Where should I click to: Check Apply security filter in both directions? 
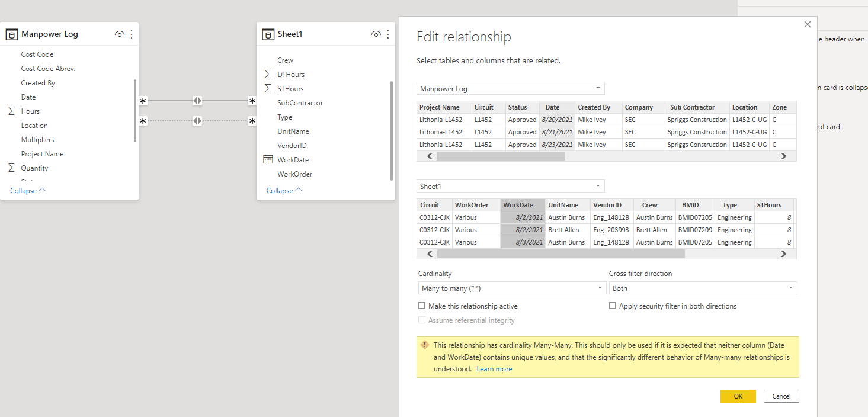(x=613, y=306)
